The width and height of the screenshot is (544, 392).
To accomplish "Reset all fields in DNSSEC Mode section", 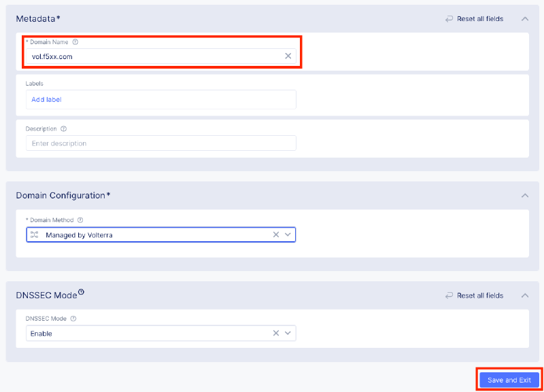I will (475, 296).
